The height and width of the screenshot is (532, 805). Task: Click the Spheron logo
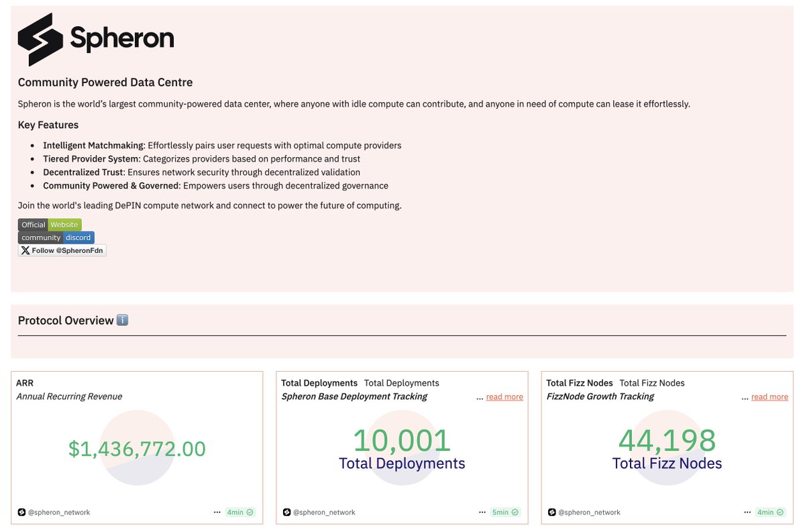[x=96, y=40]
